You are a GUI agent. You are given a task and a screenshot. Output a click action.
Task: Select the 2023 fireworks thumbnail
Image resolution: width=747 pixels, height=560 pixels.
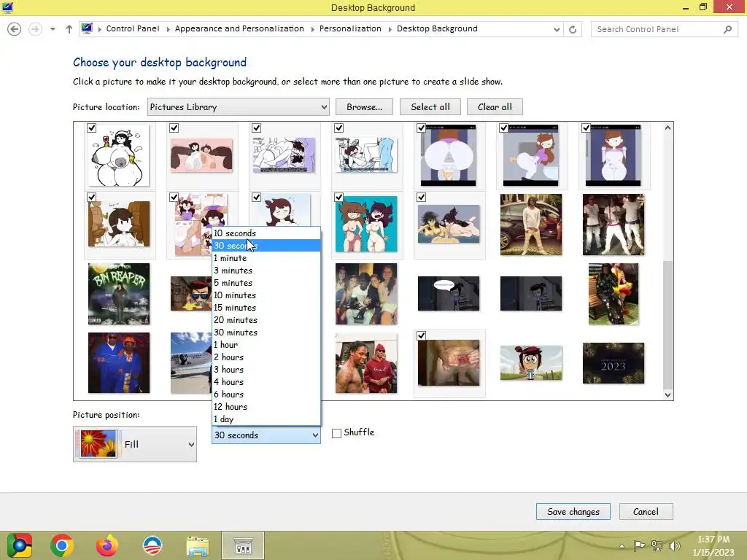point(613,363)
